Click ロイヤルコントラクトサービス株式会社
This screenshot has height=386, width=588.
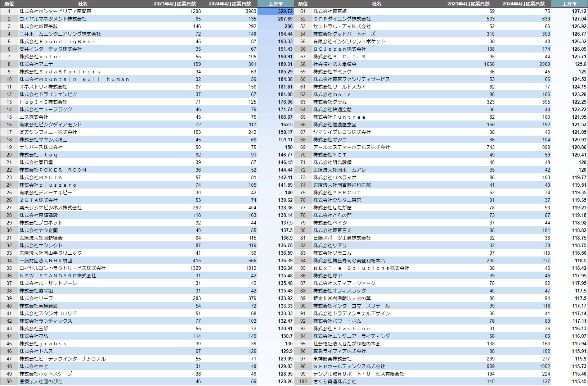[63, 268]
